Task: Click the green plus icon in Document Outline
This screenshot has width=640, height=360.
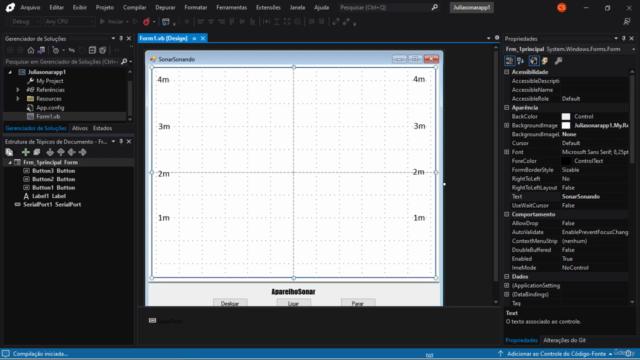Action: click(26, 152)
